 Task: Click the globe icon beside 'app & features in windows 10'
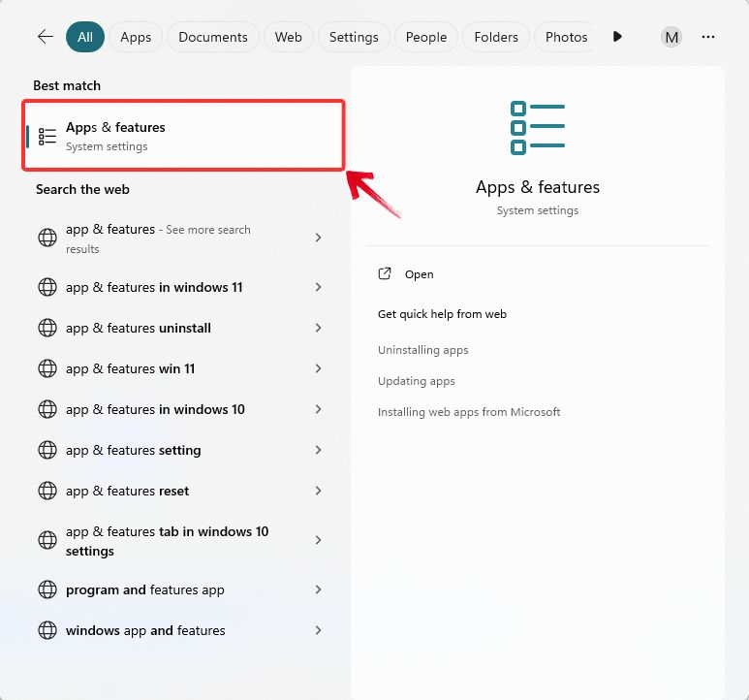(47, 409)
